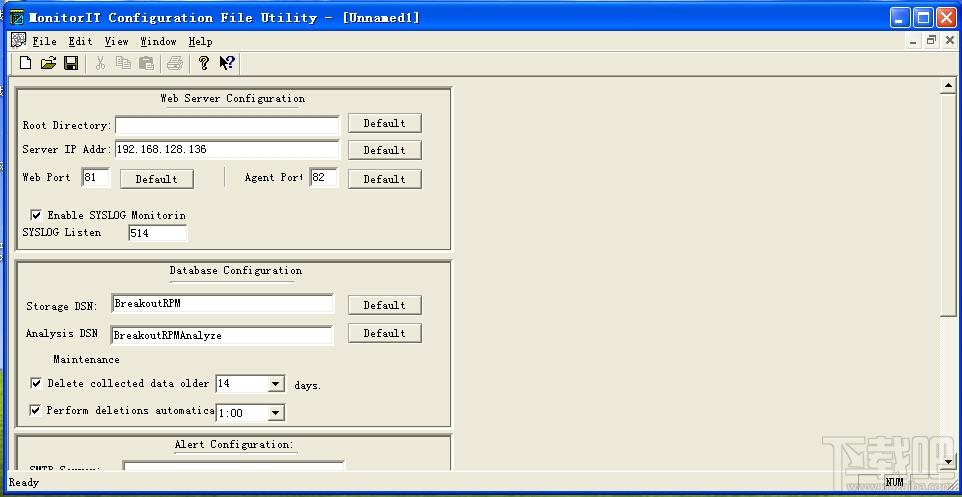Click the SYSLOG Listen field showing 514
Image resolution: width=962 pixels, height=497 pixels.
click(158, 233)
